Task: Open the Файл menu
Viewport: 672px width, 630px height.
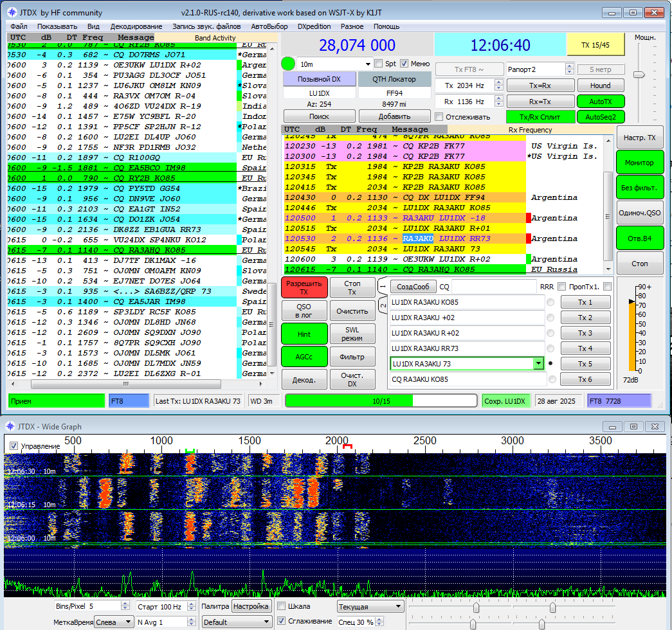Action: coord(19,26)
